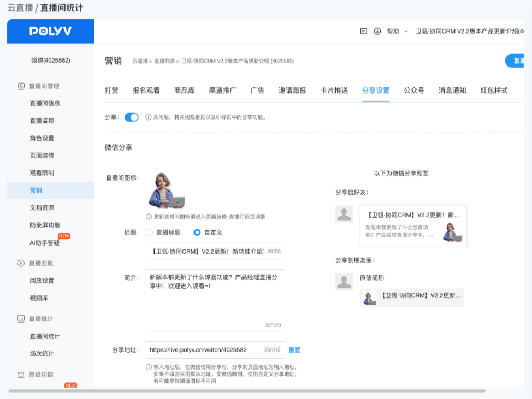Click the moments-share gray avatar placeholder
532x399 pixels.
coord(344,282)
